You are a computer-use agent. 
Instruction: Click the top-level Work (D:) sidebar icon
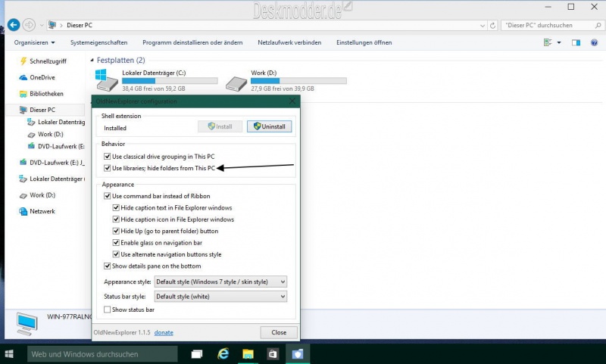tap(23, 196)
